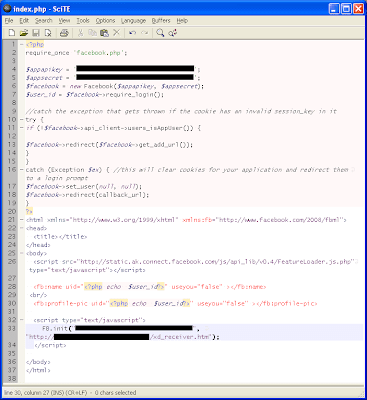This screenshot has width=367, height=400.
Task: Click the comment text on line 9
Action: click(181, 111)
